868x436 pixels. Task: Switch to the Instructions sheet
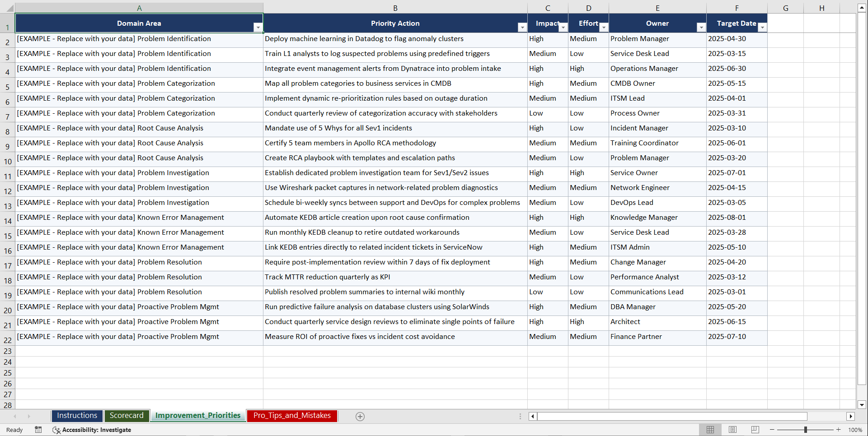click(77, 415)
